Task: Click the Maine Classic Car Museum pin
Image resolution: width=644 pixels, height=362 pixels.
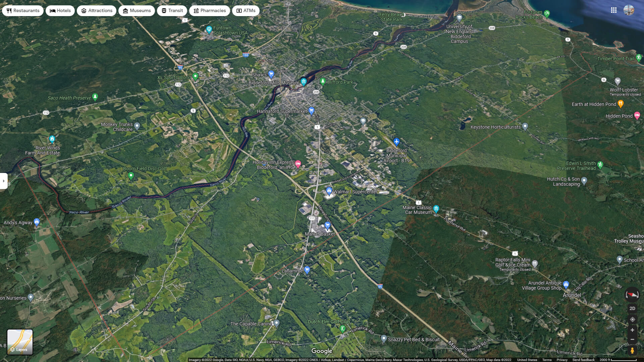Action: click(x=436, y=208)
